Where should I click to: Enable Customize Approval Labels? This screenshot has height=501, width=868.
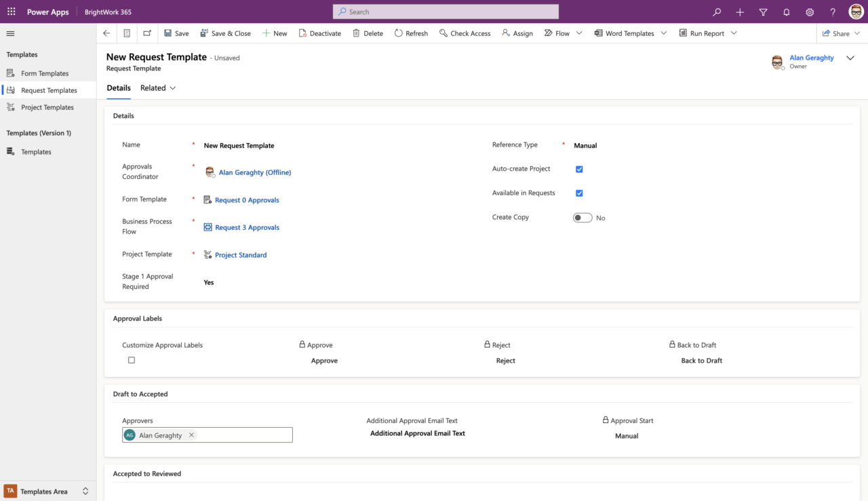click(x=131, y=360)
